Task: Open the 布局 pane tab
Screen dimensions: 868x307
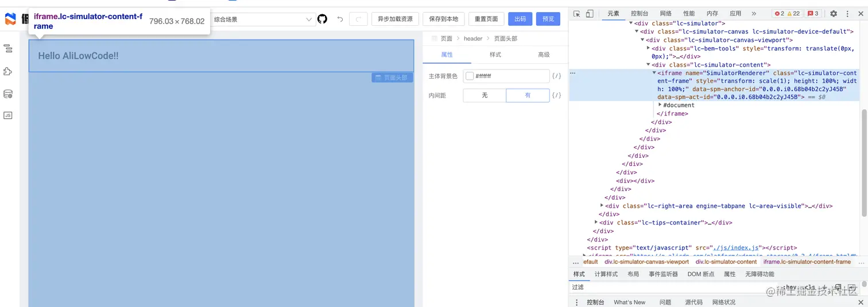Action: 633,274
